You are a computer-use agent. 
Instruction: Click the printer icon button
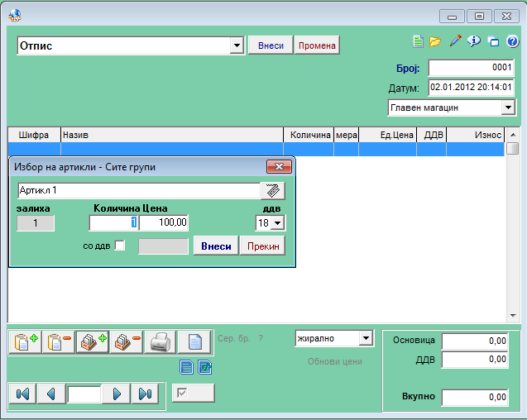pyautogui.click(x=160, y=341)
